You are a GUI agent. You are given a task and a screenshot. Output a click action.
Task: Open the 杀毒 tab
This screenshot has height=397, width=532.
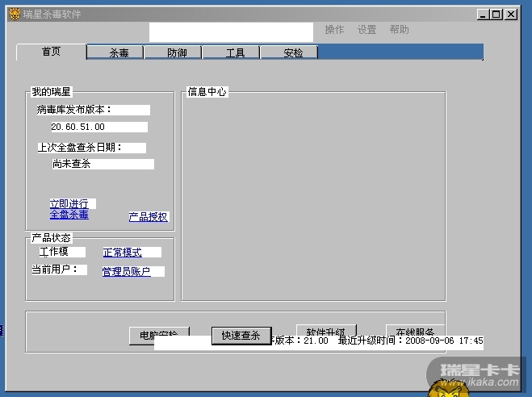[x=115, y=53]
